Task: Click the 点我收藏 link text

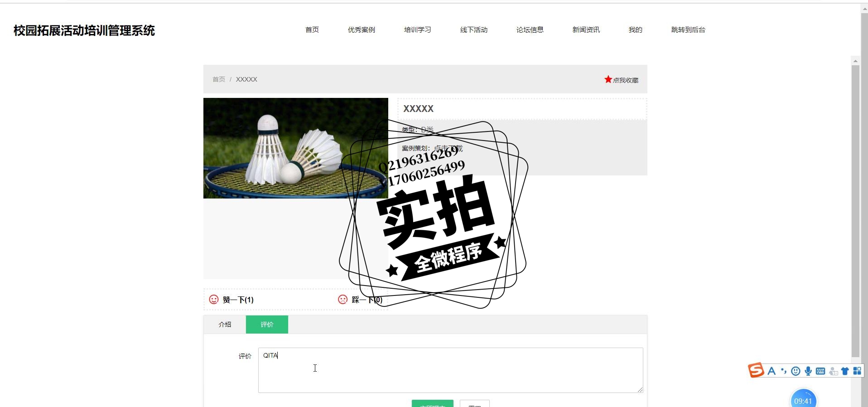Action: (626, 80)
